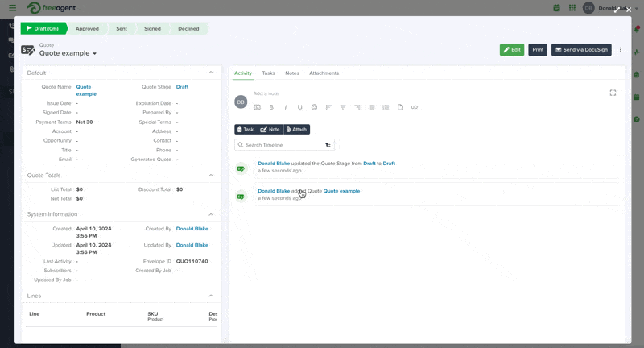Screen dimensions: 644x348
Task: Click the Net 30 payment terms value
Action: [x=85, y=122]
